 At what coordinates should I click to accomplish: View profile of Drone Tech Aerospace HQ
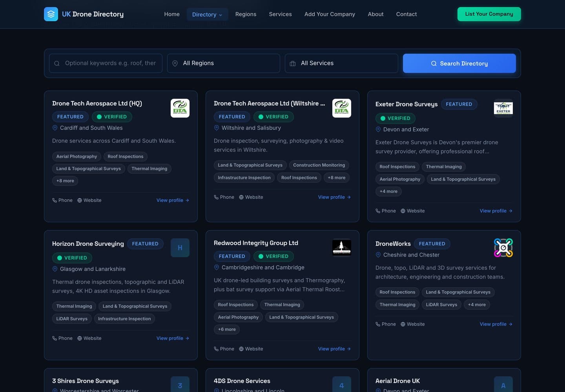click(x=173, y=200)
